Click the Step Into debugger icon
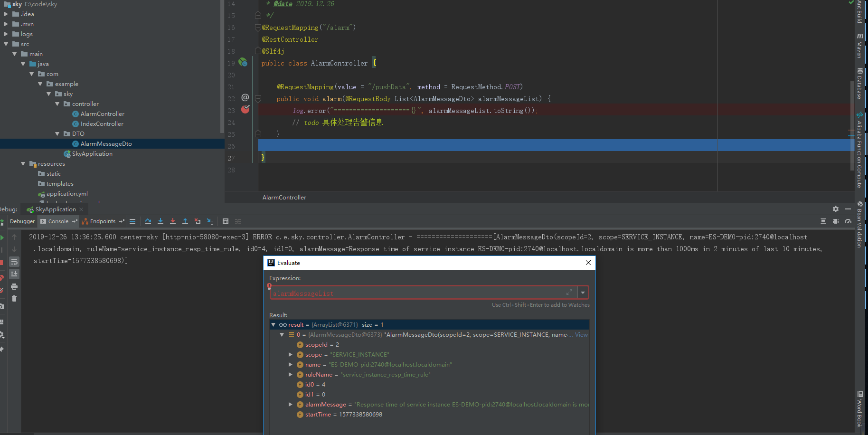The image size is (868, 435). [160, 221]
